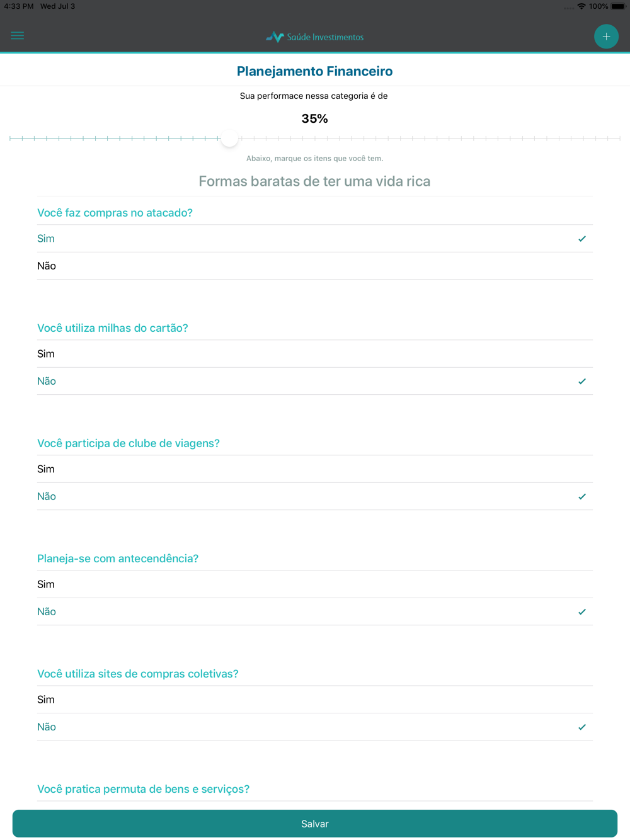Click the performance slider thumb

(x=229, y=138)
